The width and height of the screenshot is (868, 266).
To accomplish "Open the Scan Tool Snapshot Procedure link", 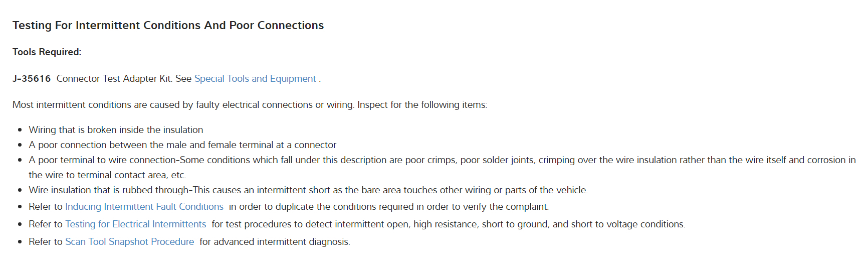I will pyautogui.click(x=129, y=242).
